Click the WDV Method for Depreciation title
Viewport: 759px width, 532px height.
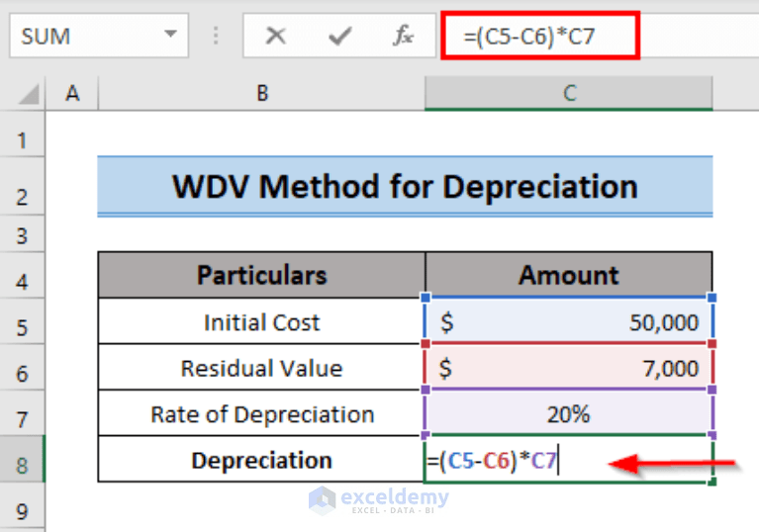[405, 186]
